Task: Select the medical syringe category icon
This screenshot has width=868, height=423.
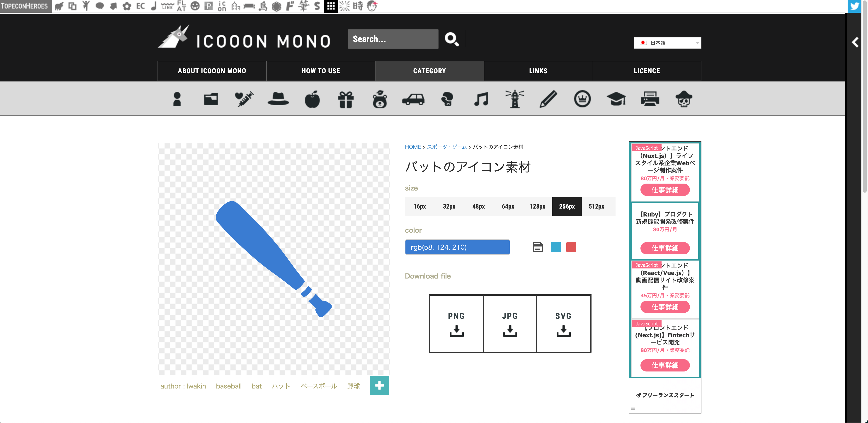Action: (244, 99)
